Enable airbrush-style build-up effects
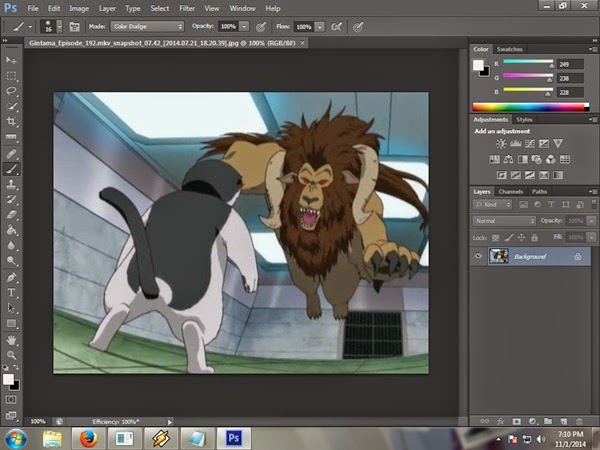 pyautogui.click(x=336, y=26)
